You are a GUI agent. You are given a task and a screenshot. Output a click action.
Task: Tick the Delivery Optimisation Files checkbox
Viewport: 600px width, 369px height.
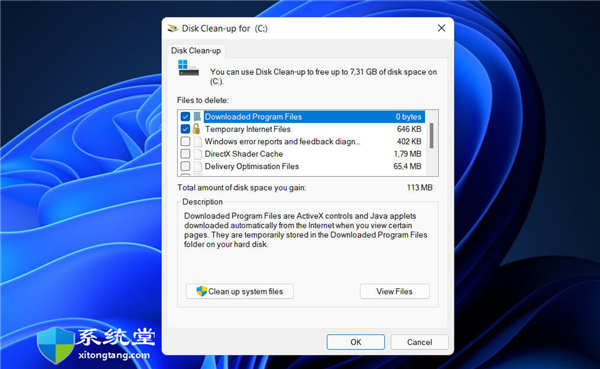pyautogui.click(x=185, y=167)
